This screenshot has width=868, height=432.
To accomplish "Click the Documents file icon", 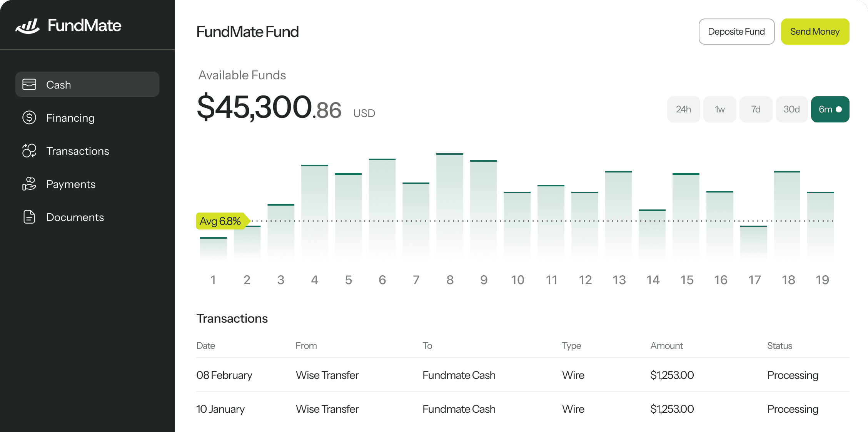I will (x=29, y=217).
